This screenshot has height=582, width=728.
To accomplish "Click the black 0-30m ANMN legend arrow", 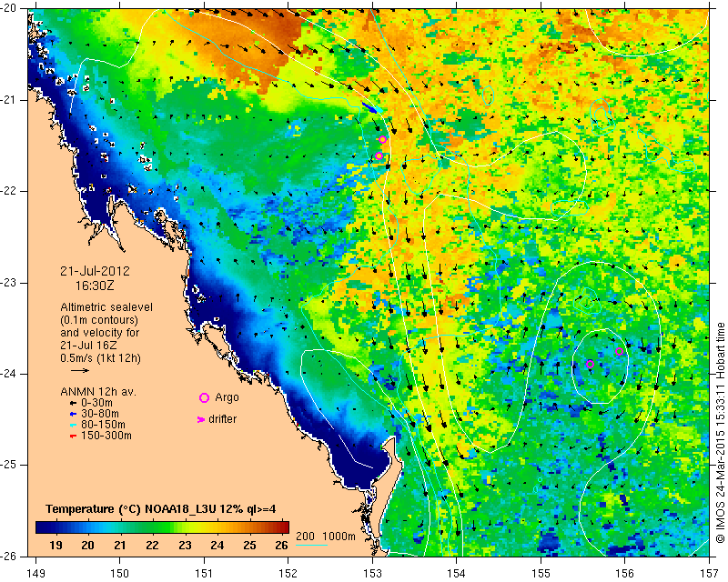I will coord(73,404).
